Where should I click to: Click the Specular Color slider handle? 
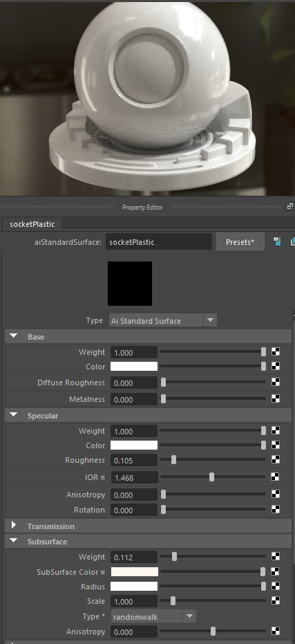click(x=263, y=445)
